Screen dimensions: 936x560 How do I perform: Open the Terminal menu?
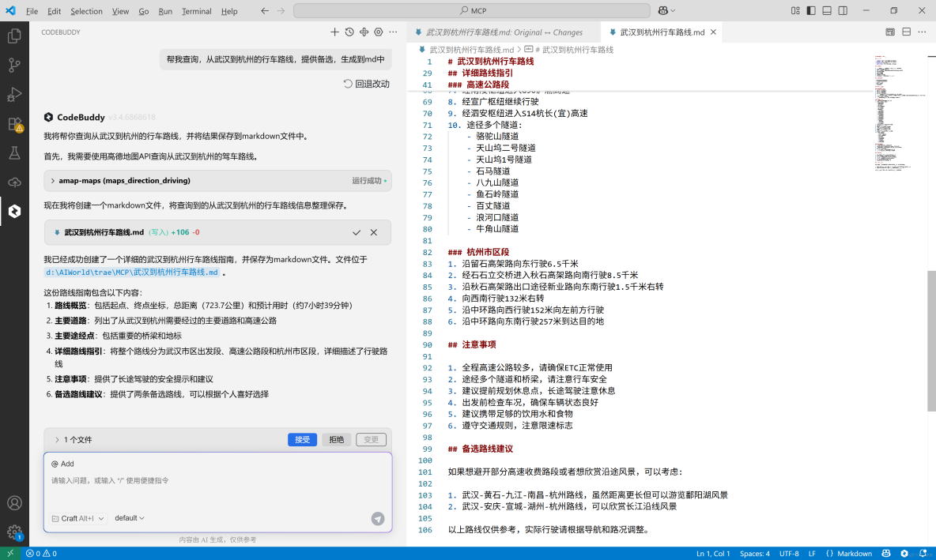click(197, 11)
